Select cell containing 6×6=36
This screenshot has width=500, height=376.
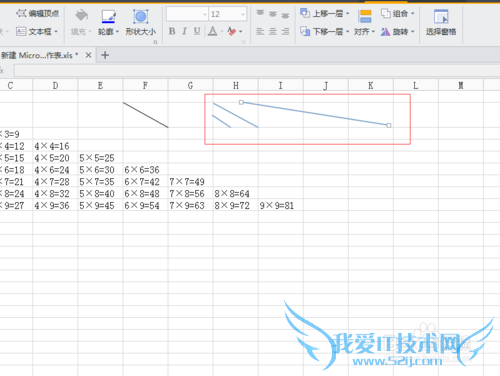pos(145,170)
